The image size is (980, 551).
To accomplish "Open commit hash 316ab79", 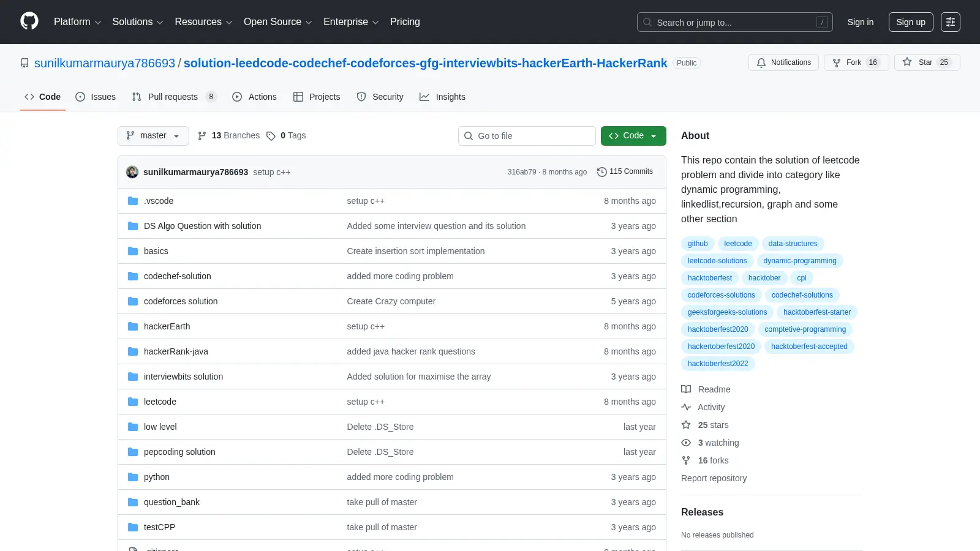I will [521, 172].
